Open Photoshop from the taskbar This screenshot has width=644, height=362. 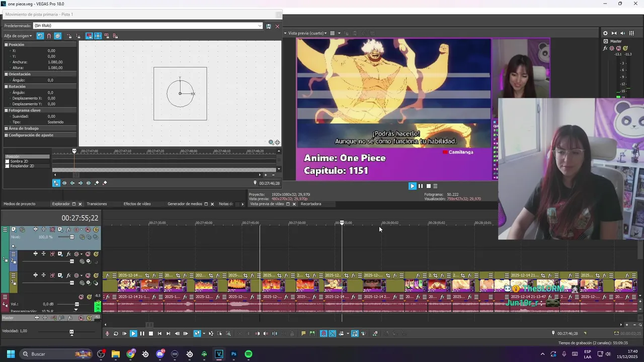pos(234,354)
